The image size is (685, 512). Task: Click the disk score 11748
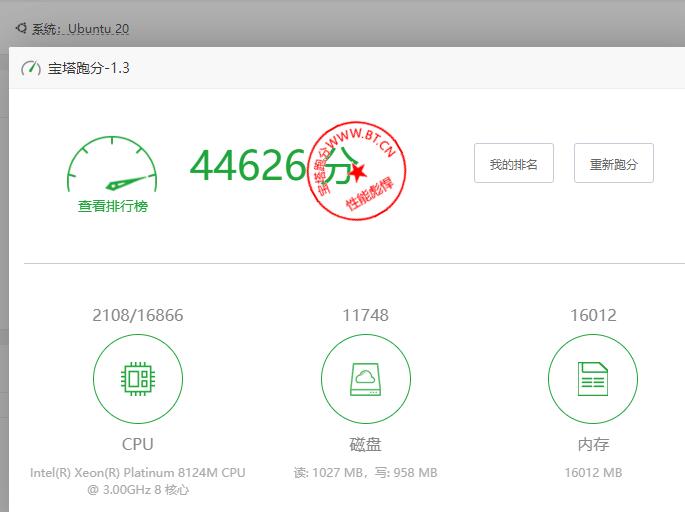coord(366,315)
